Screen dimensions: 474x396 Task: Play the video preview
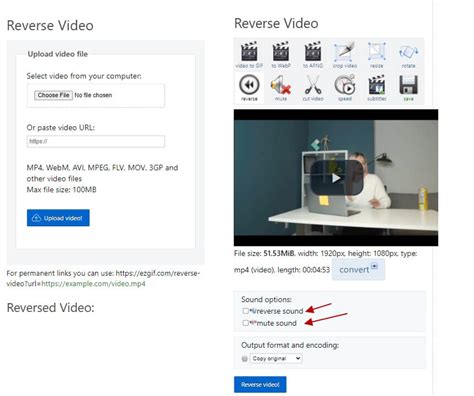(x=336, y=178)
